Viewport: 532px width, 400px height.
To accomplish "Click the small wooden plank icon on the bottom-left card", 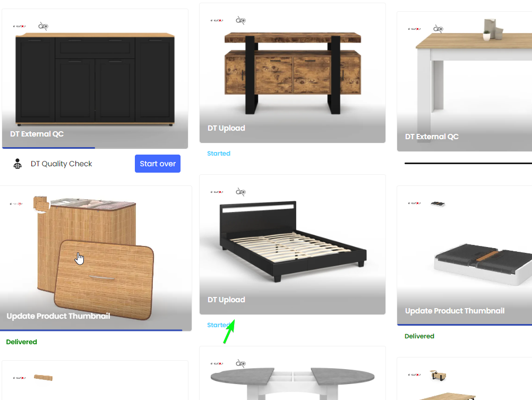I will tap(44, 378).
